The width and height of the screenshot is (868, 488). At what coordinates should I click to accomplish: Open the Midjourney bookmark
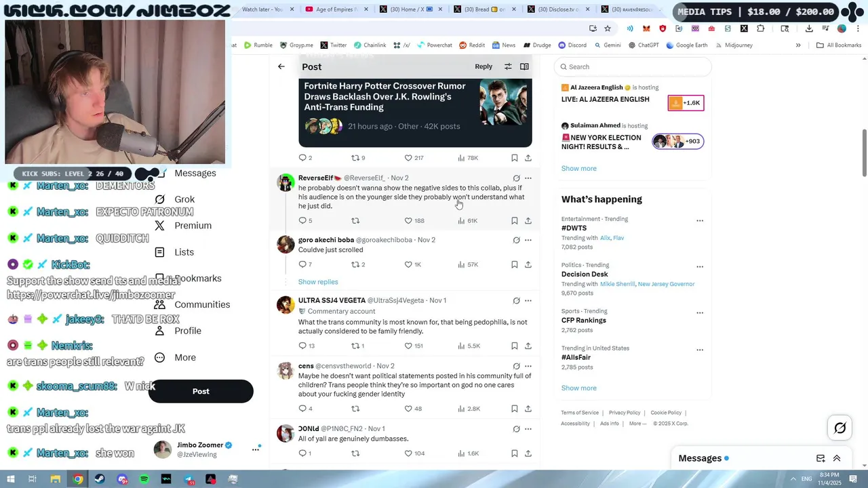click(733, 45)
